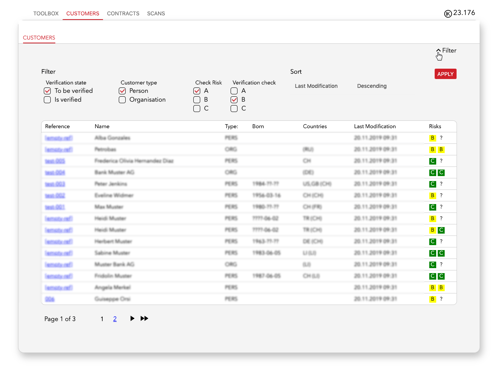Open the Descending sort order dropdown

(x=372, y=86)
